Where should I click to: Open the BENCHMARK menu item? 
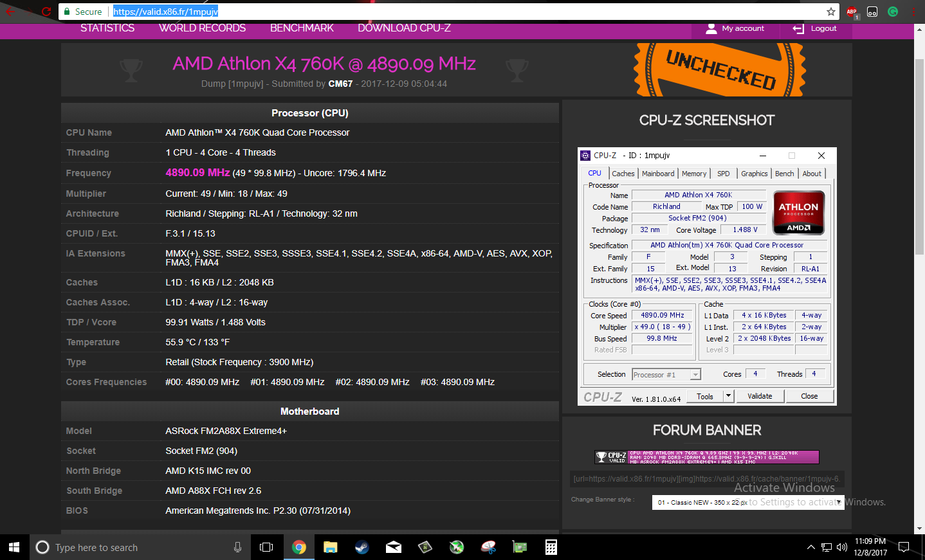pyautogui.click(x=302, y=28)
